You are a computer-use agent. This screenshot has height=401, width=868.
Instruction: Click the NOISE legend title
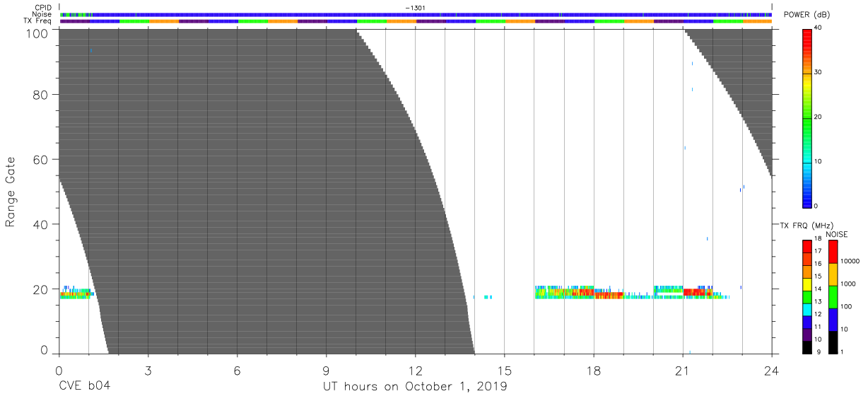pos(837,233)
